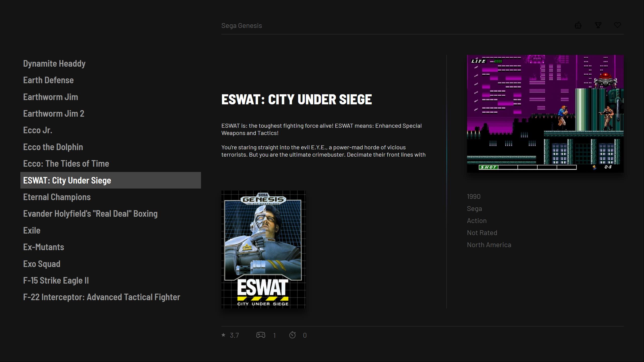Click the large ESWAT: CITY UNDER SIEGE title
Screen dimensions: 644x362
pos(296,99)
